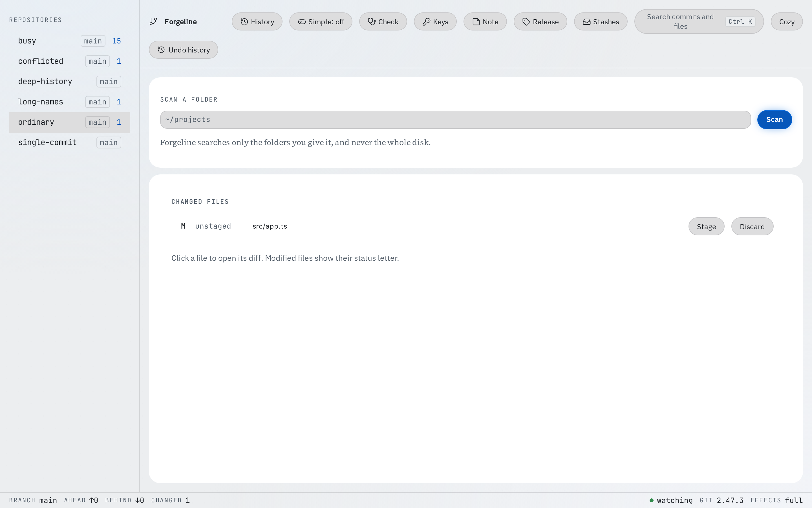812x508 pixels.
Task: Open the deep-history repository
Action: tap(69, 81)
